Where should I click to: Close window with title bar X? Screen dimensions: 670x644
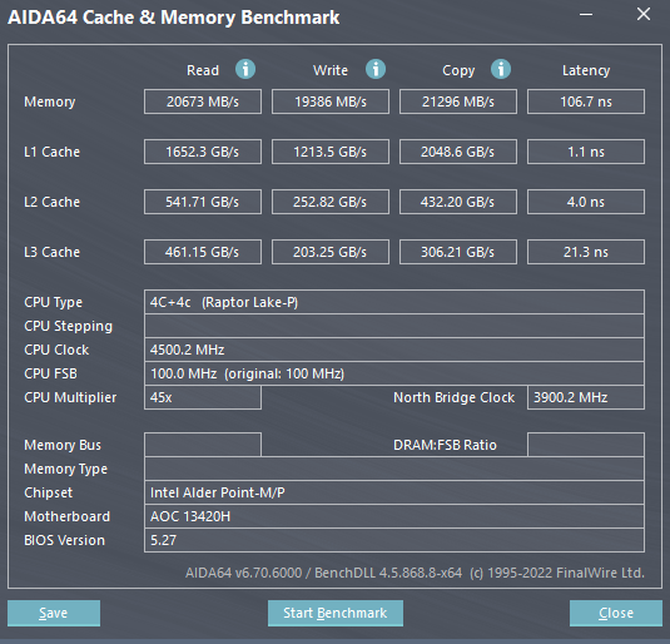644,15
